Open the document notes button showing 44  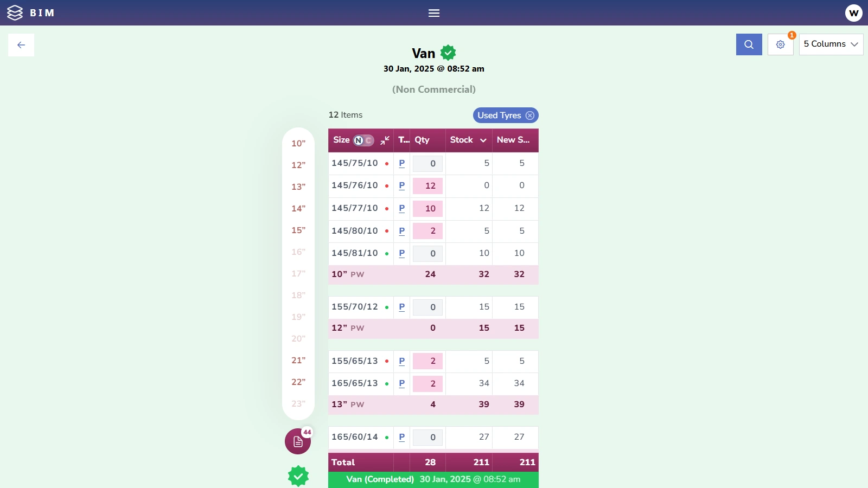298,441
